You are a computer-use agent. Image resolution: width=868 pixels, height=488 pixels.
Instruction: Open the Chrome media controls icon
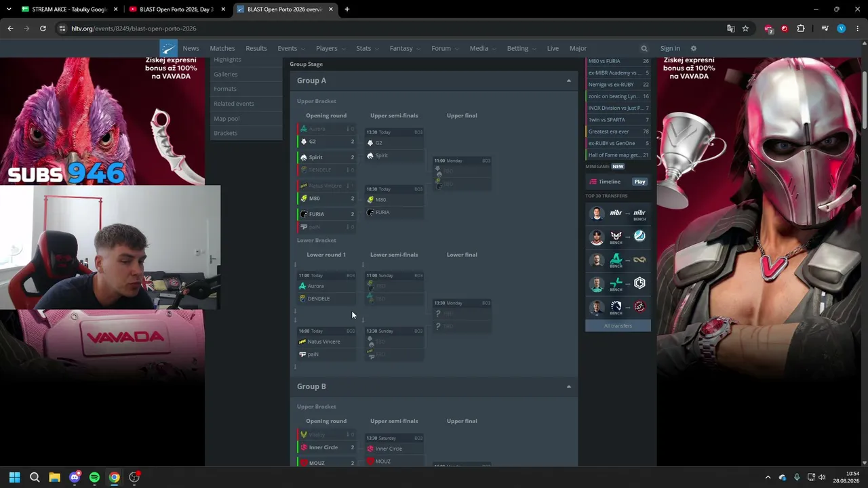(825, 28)
